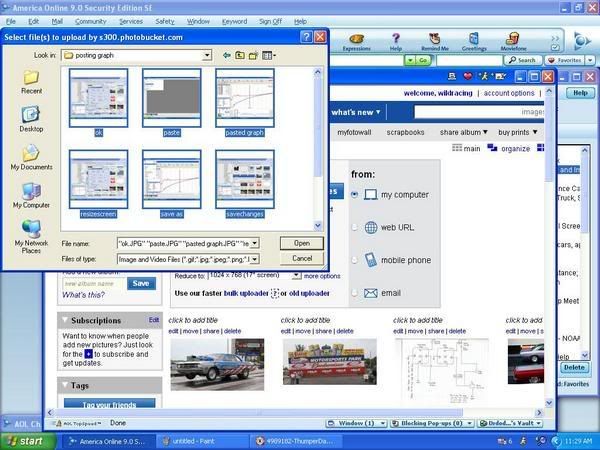Go up one folder level icon
Viewport: 600px width, 450px height.
[240, 55]
